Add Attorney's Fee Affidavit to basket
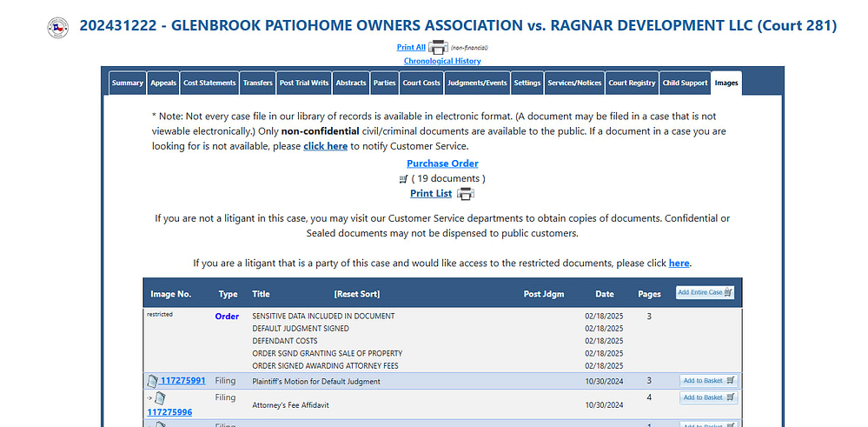Viewport: 868px width, 427px height. tap(709, 397)
